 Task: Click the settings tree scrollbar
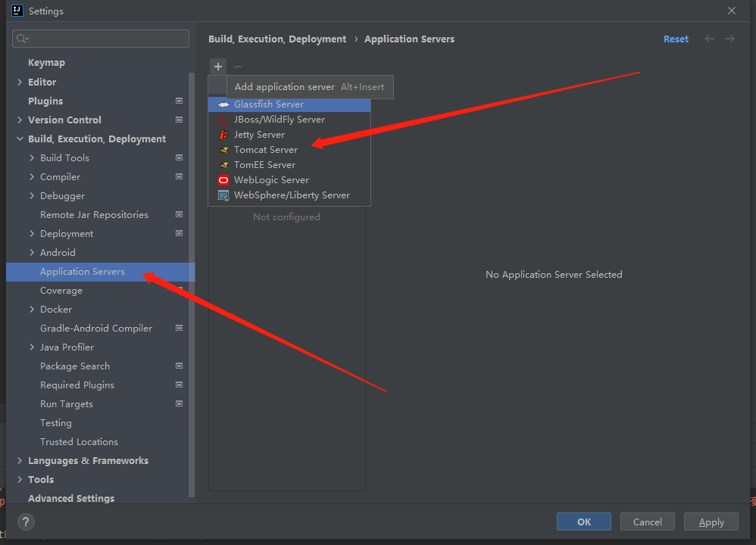coord(192,285)
